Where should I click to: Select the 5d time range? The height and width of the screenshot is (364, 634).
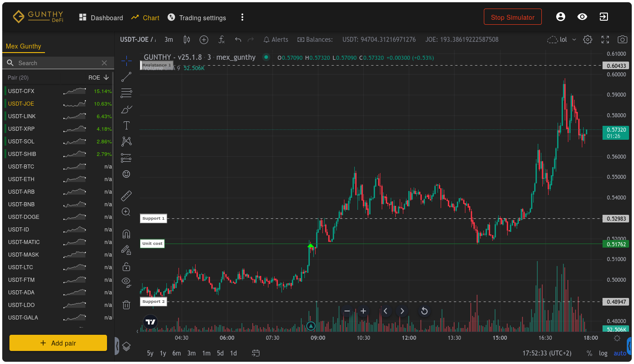click(220, 353)
